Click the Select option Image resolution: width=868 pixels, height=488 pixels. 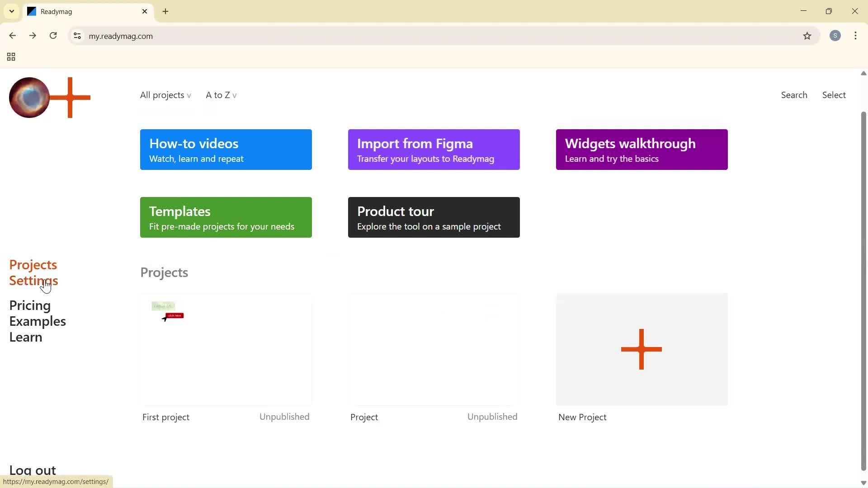834,95
